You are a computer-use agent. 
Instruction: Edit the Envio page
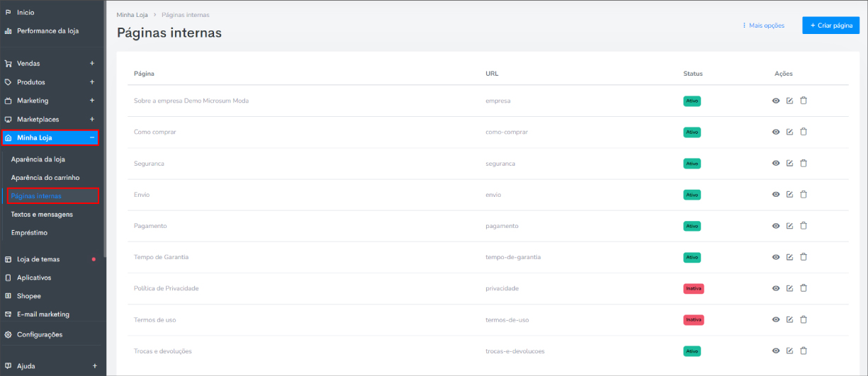click(x=789, y=194)
